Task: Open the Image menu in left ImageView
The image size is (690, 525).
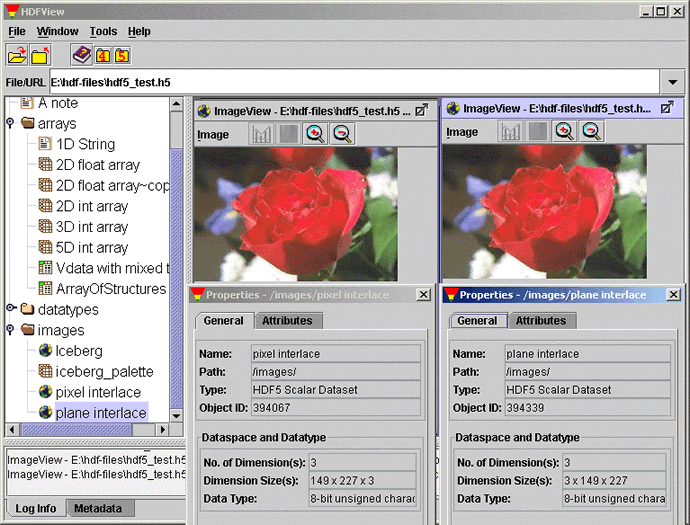Action: coord(213,134)
